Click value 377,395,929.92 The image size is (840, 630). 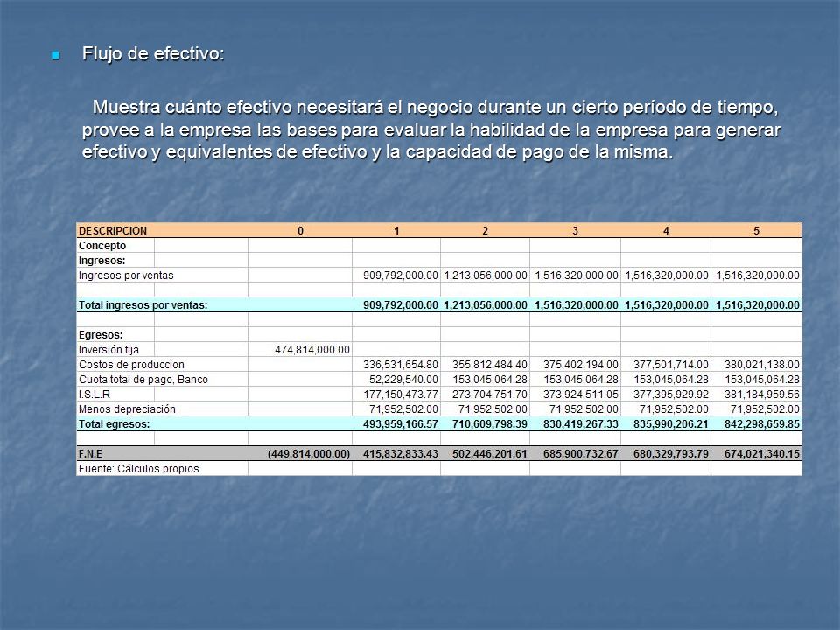pos(671,395)
